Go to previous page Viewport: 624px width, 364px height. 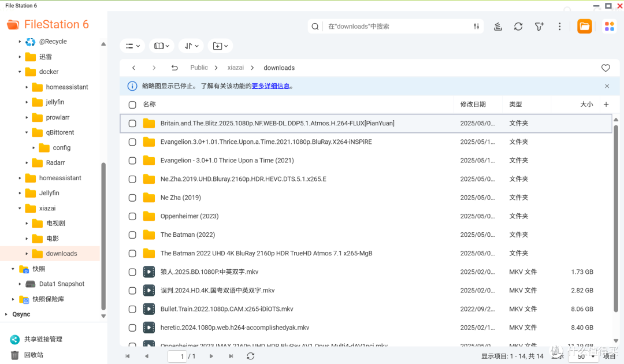point(147,356)
